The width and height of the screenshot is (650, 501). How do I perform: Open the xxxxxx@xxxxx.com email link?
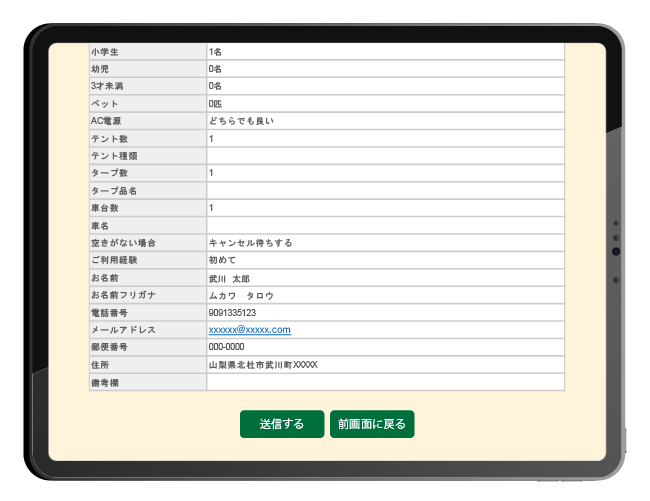pos(249,330)
